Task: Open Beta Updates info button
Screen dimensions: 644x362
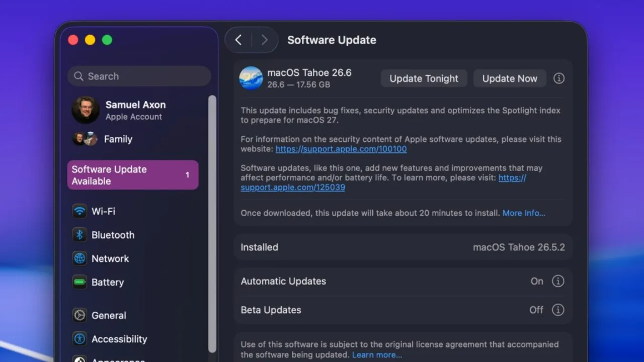Action: point(558,310)
